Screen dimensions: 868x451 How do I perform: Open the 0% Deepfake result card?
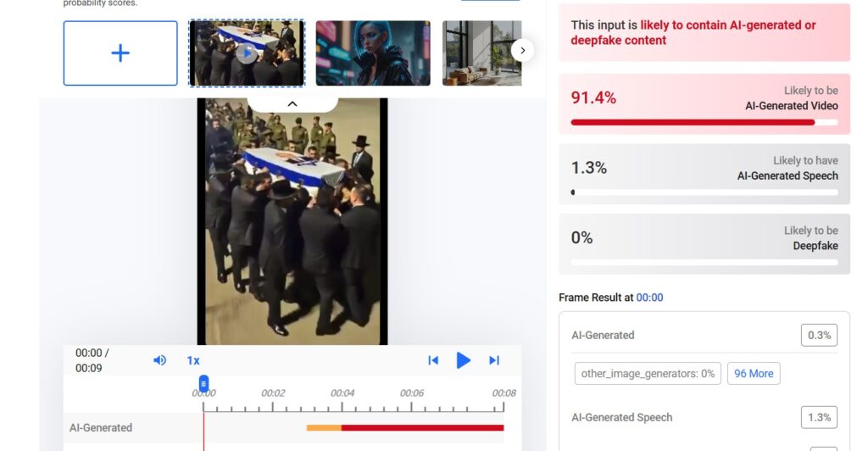(704, 244)
